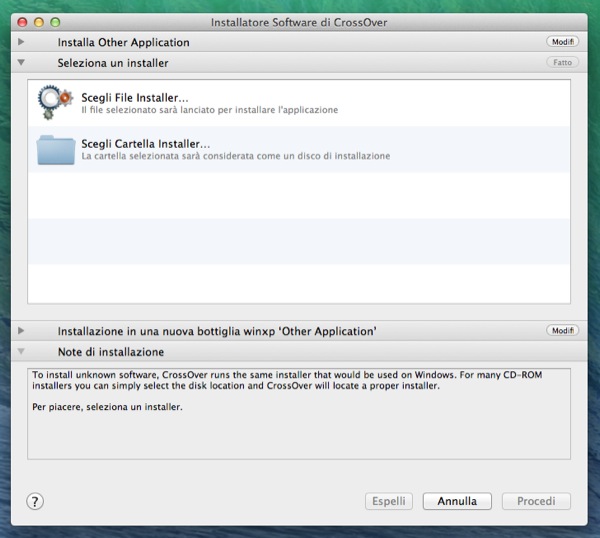Select the Scegli File Installer... row
The image size is (600, 538).
(x=299, y=103)
